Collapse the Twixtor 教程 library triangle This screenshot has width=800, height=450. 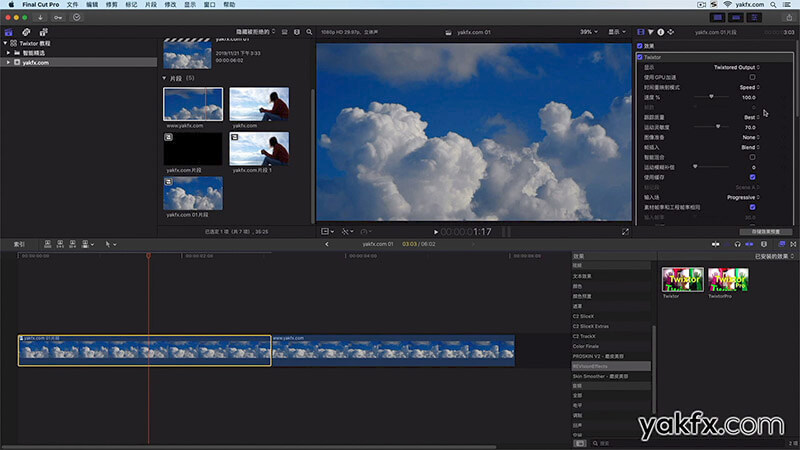pyautogui.click(x=5, y=43)
